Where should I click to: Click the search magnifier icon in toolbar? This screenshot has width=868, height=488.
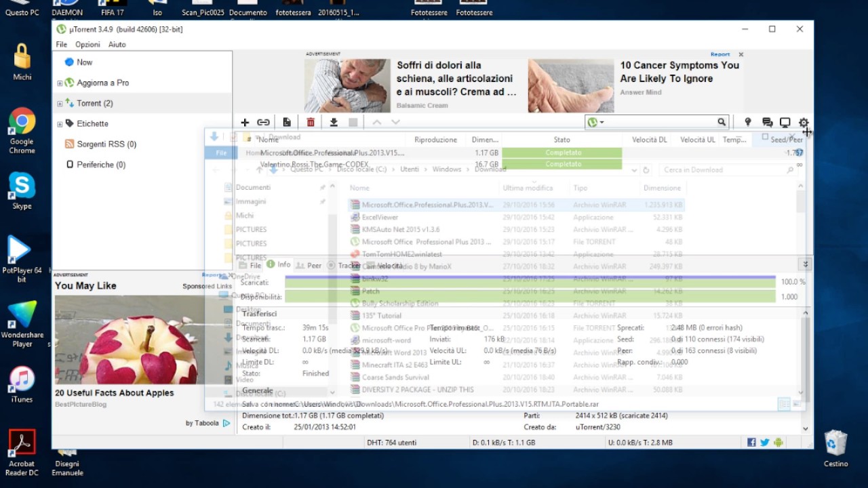[722, 122]
